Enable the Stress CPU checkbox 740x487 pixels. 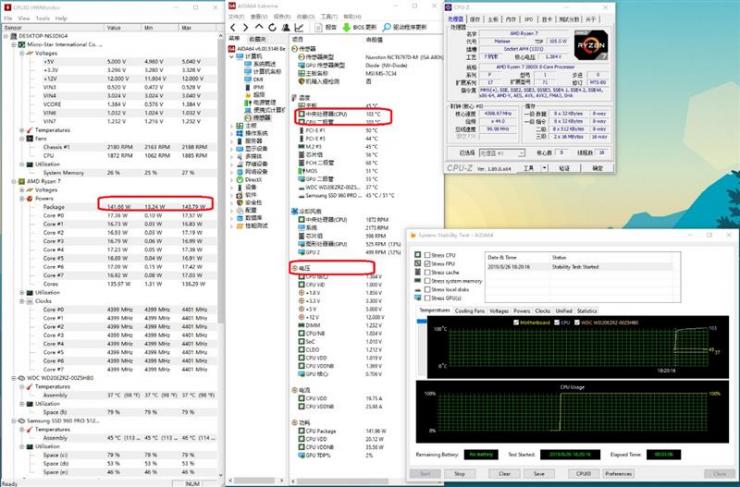[x=427, y=255]
